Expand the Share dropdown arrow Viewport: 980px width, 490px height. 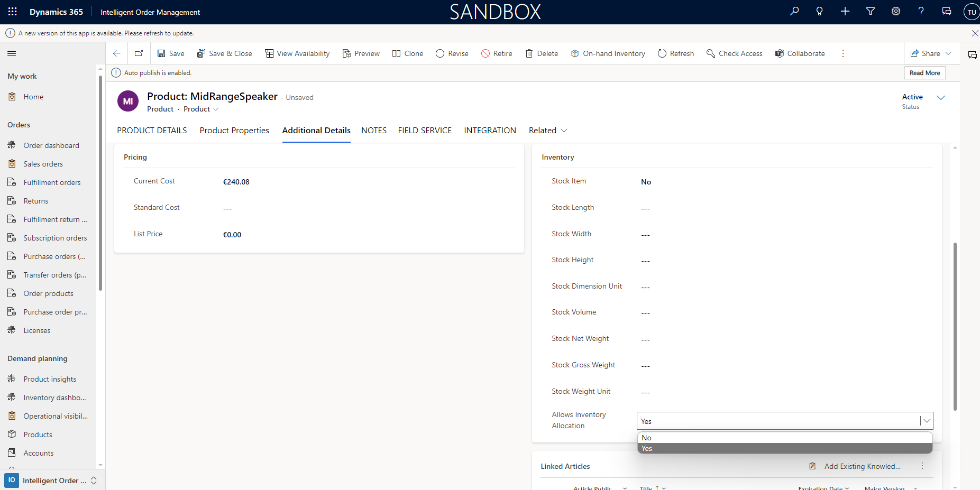click(948, 53)
